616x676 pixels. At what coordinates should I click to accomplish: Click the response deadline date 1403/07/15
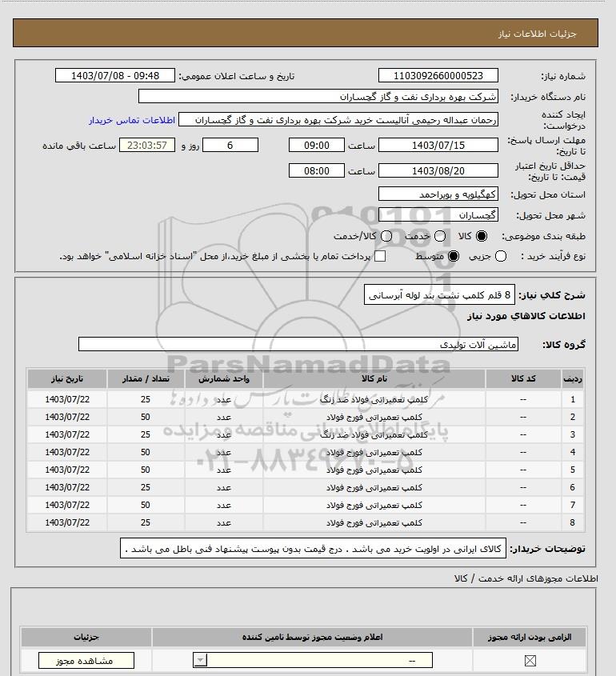438,145
